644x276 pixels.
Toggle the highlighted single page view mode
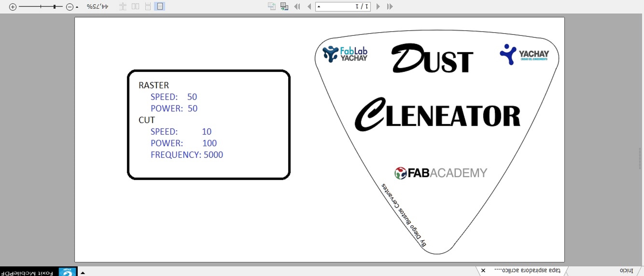[160, 6]
